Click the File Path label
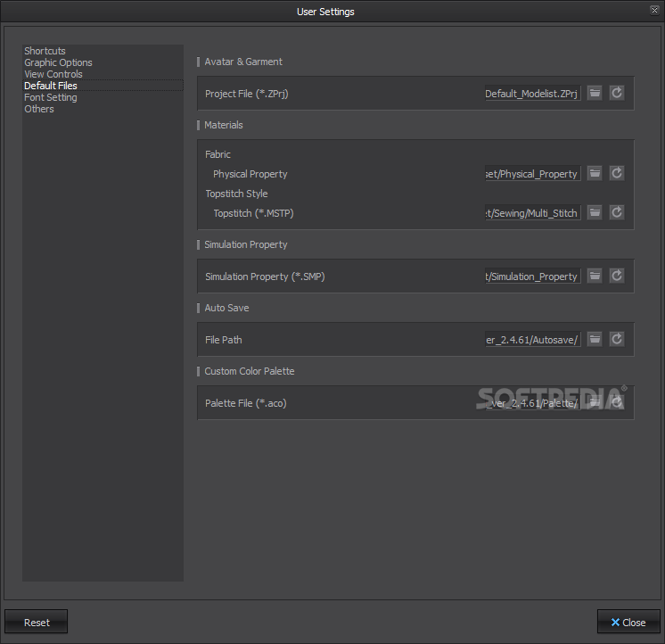The height and width of the screenshot is (644, 665). coord(224,340)
